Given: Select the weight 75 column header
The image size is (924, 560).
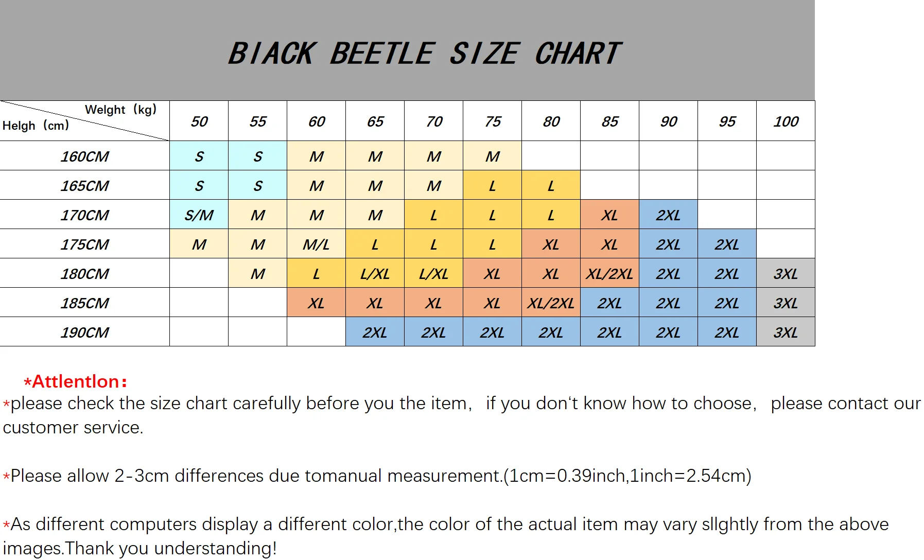Looking at the screenshot, I should (x=492, y=121).
